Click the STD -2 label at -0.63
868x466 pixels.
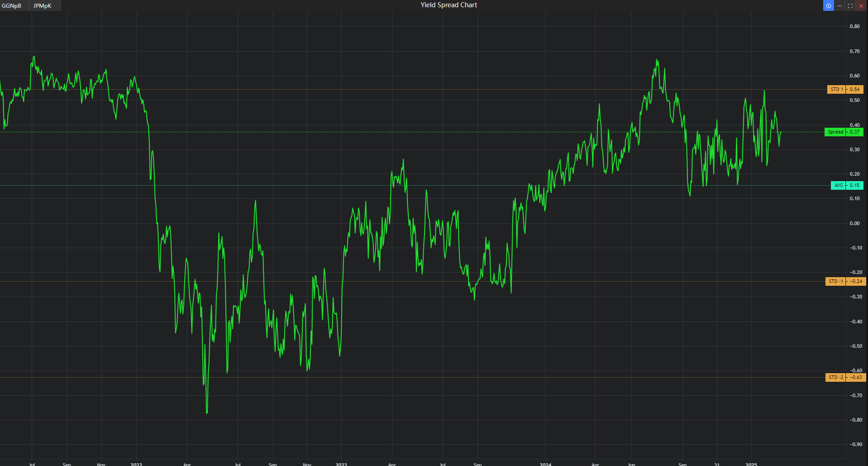pos(844,377)
